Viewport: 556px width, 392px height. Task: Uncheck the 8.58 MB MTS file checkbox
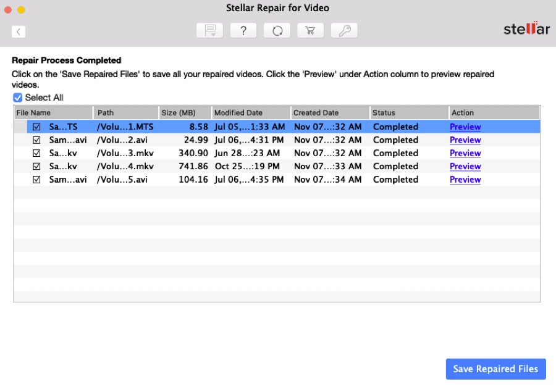(36, 127)
